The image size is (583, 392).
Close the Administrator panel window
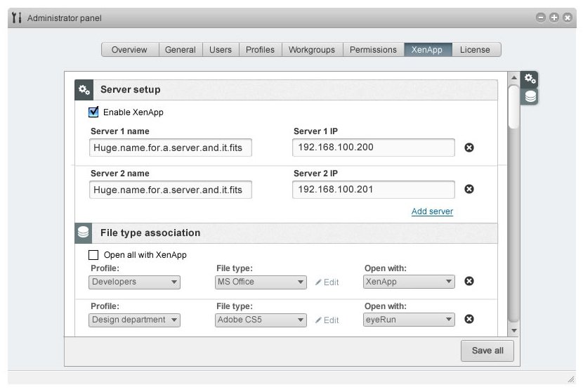568,18
